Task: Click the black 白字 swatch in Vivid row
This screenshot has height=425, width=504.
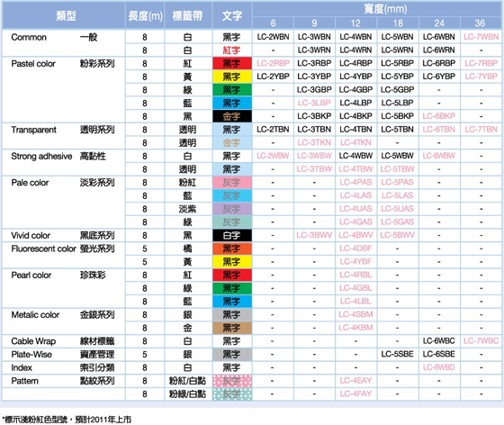Action: click(232, 235)
